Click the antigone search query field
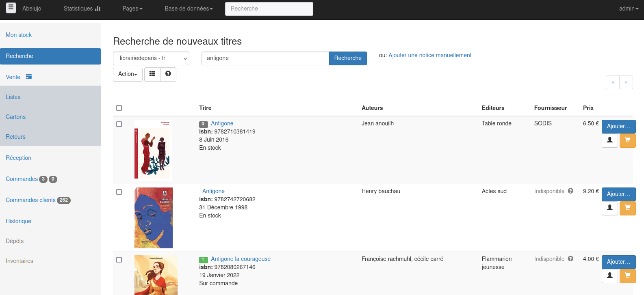Screen dimensions: 644x295 tap(265, 58)
